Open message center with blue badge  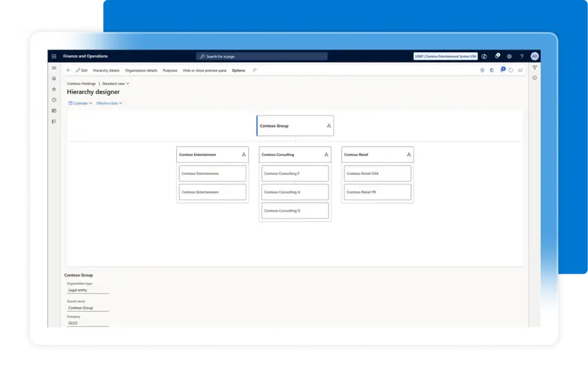point(502,70)
